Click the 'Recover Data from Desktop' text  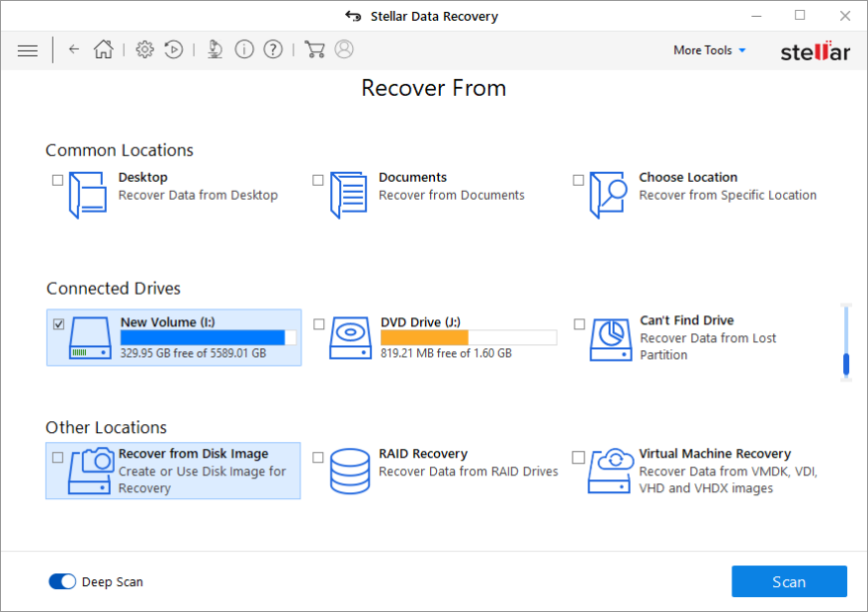199,195
